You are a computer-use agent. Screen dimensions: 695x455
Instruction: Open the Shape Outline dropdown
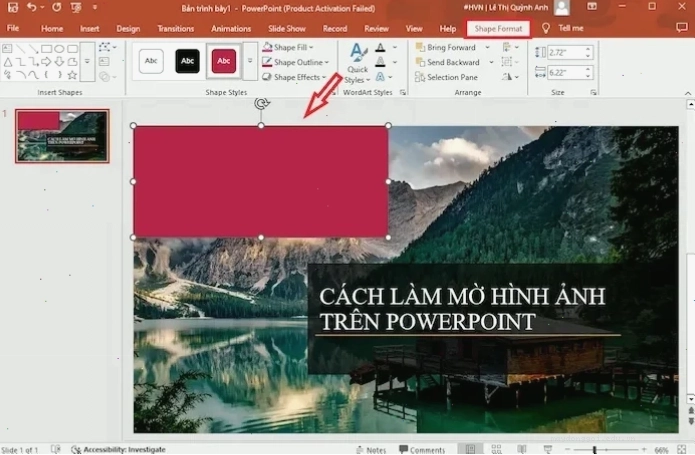tap(295, 62)
